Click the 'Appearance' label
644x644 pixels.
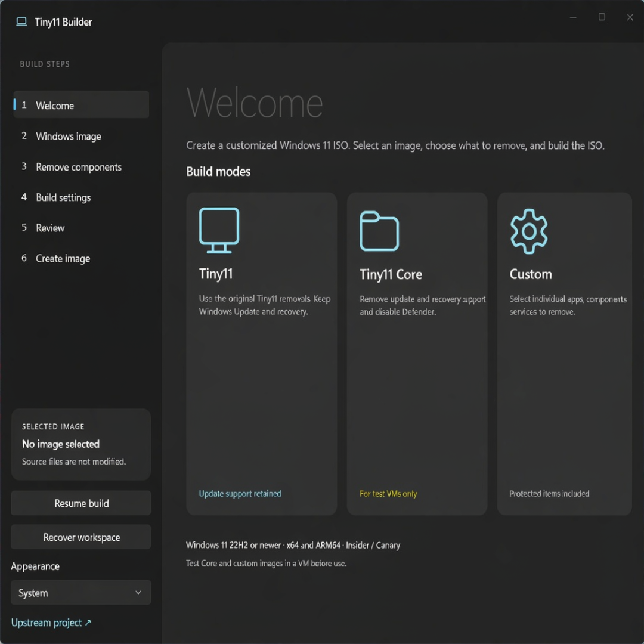pos(35,566)
